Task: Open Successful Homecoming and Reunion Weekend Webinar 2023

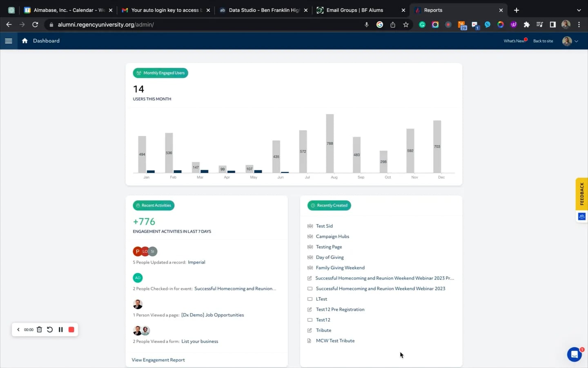Action: (x=381, y=289)
